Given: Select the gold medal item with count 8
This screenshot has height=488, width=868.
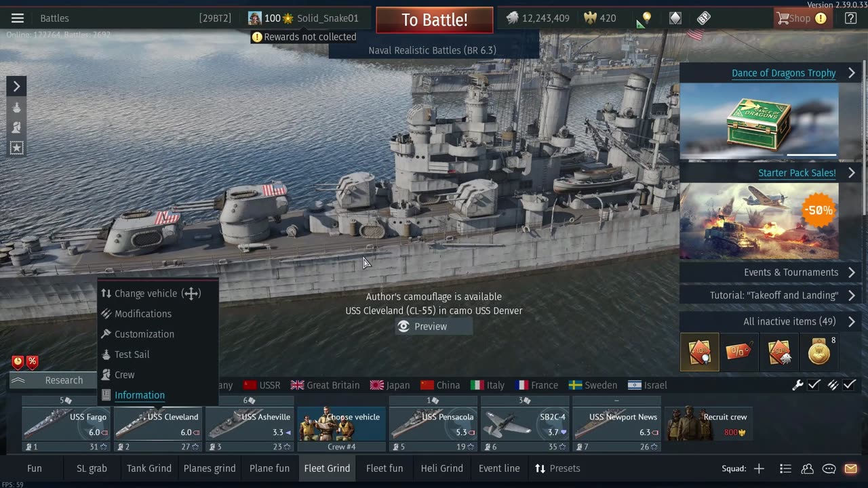Looking at the screenshot, I should 819,352.
